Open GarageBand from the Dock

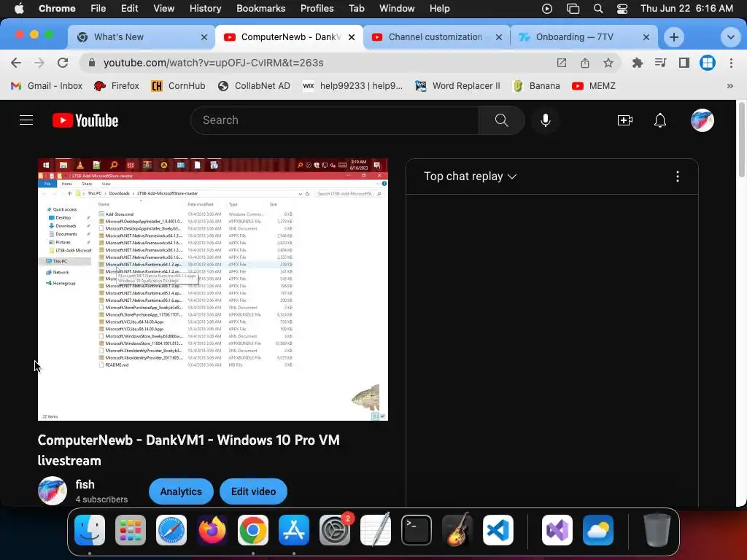coord(457,530)
